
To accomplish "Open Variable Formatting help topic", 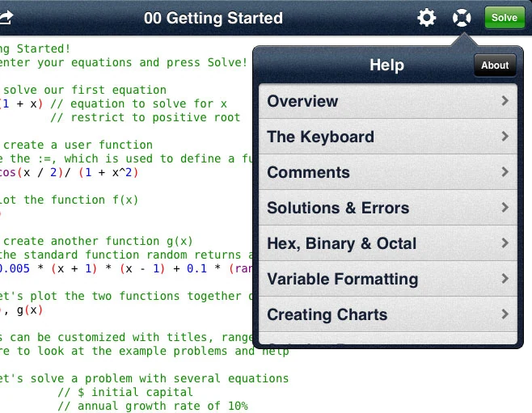I will pyautogui.click(x=388, y=279).
